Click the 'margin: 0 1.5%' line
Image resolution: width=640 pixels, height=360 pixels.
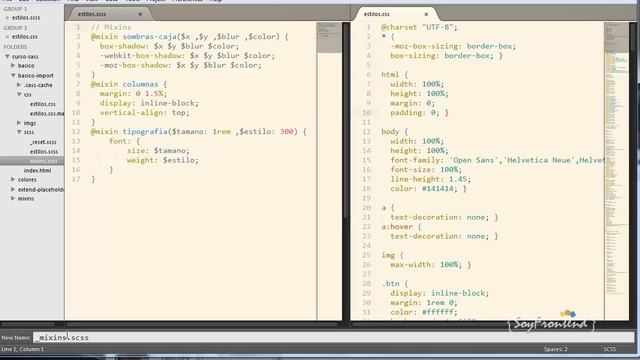click(x=133, y=93)
